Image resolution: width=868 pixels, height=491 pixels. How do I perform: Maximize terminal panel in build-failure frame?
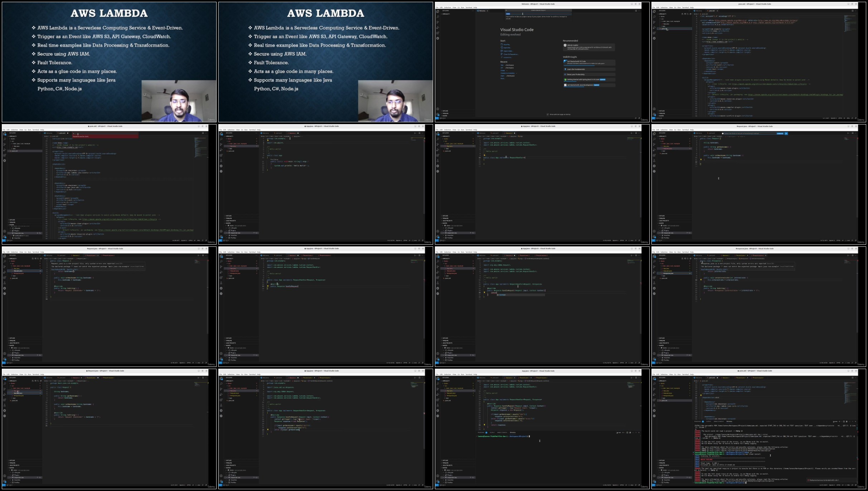click(853, 422)
